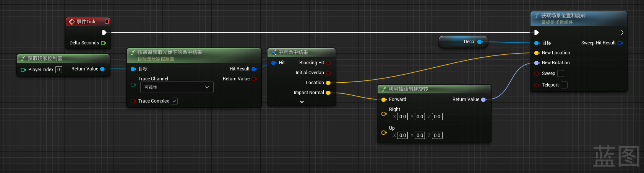Select the 中断命中结果 node title
Screen dimensions: 644x173
point(293,52)
